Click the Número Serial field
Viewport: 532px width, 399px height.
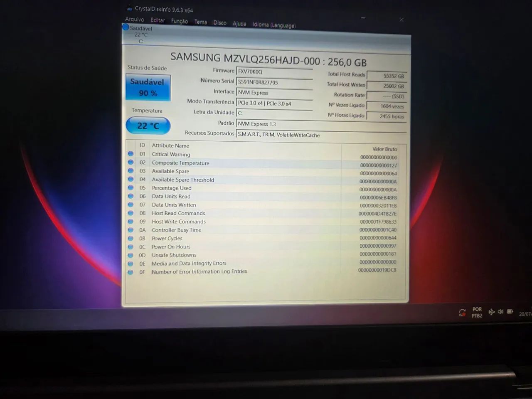274,82
